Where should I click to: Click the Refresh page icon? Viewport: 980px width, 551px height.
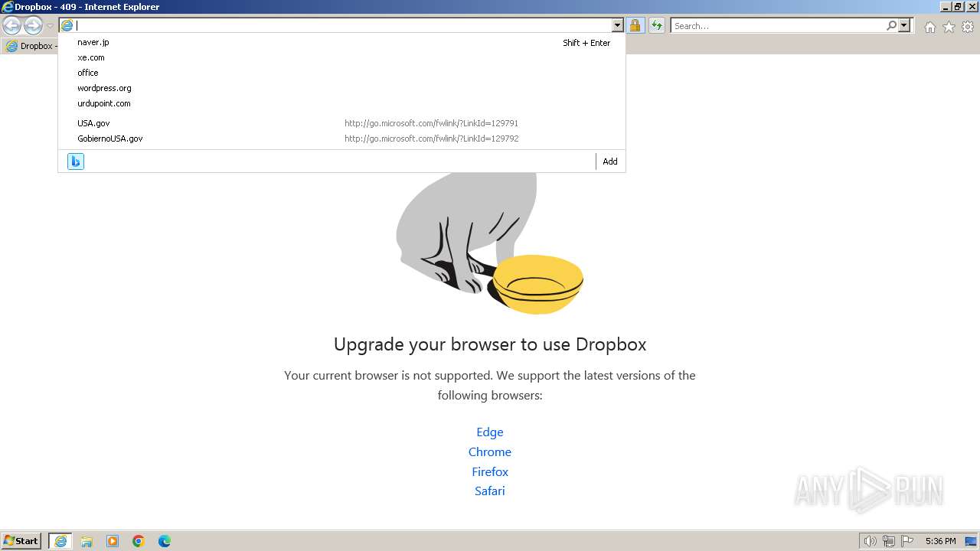pyautogui.click(x=656, y=25)
